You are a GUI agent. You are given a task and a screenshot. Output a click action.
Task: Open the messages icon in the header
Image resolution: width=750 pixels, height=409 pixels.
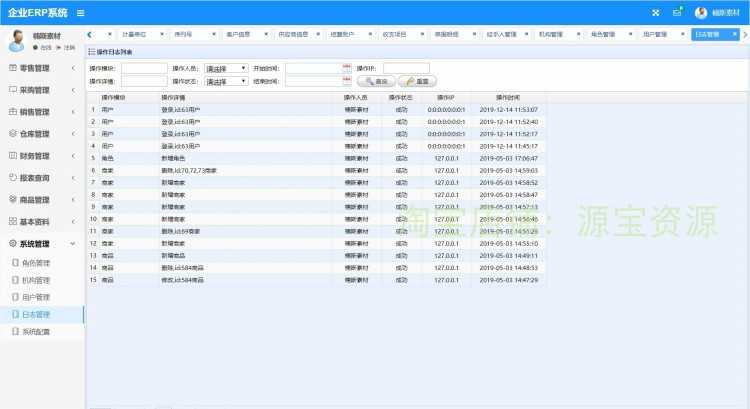coord(677,12)
